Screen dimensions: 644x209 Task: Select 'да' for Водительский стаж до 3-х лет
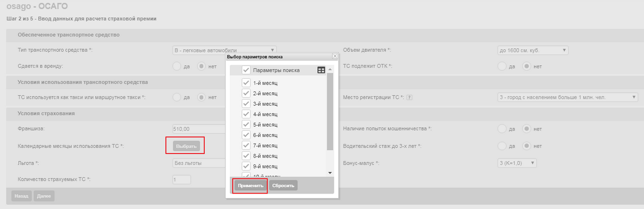coord(501,146)
